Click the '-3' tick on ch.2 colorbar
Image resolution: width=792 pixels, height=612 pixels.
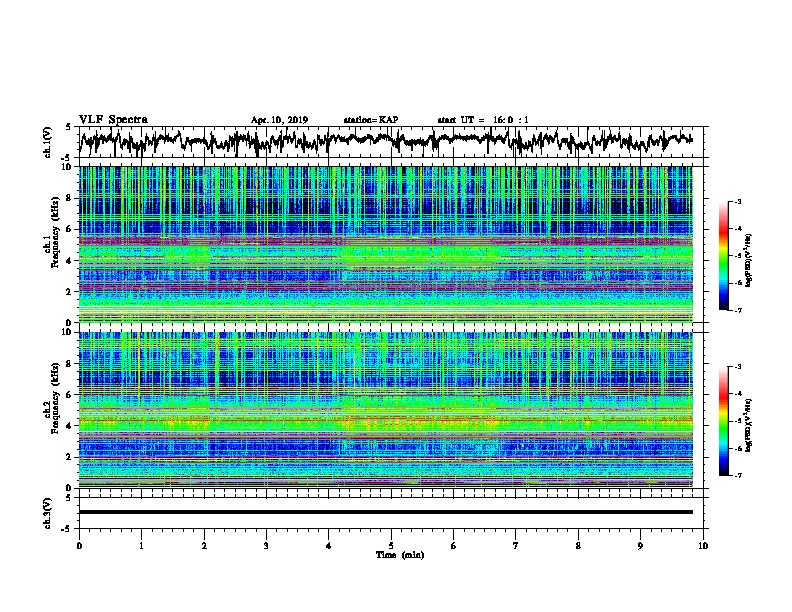click(x=737, y=367)
